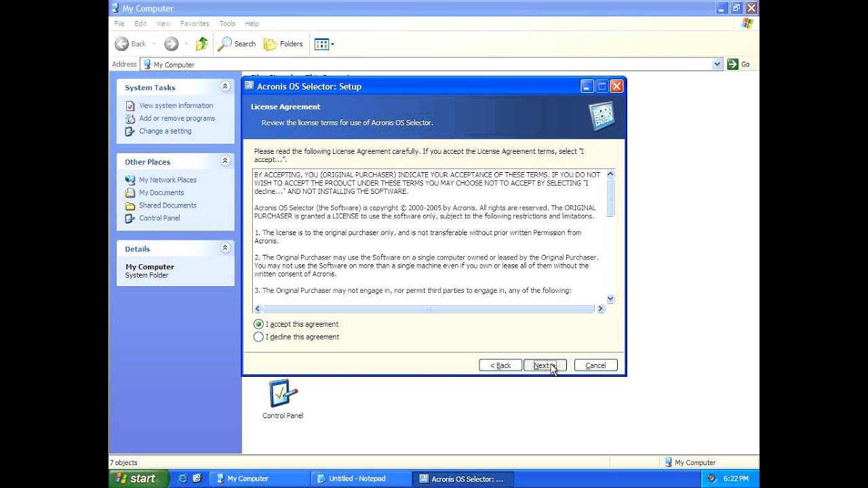Click license horizontal scroll right arrow
868x488 pixels.
click(600, 309)
